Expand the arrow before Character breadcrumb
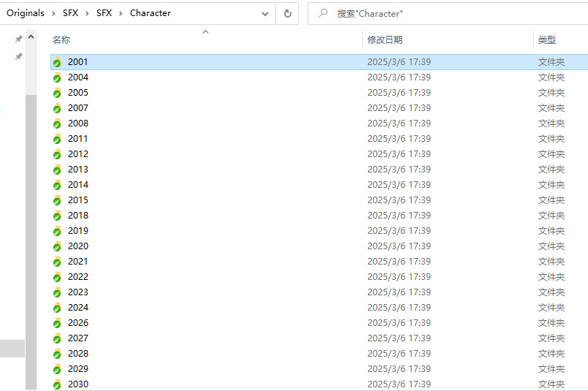 (x=121, y=13)
